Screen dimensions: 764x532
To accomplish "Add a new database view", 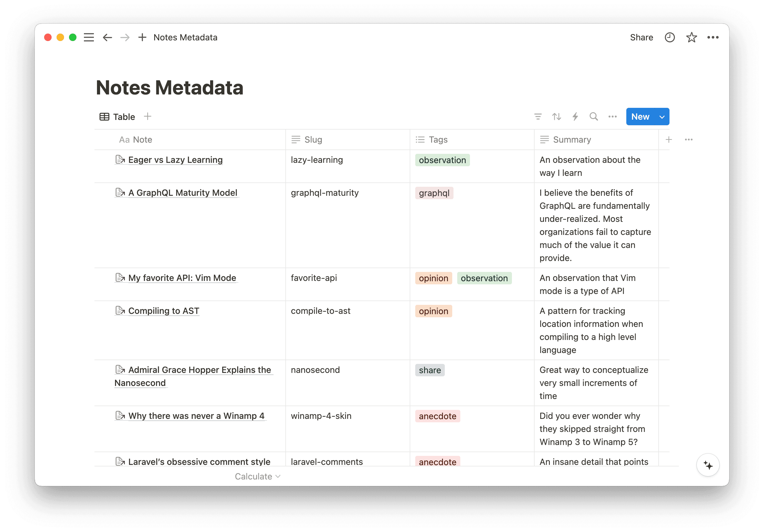I will coord(147,117).
